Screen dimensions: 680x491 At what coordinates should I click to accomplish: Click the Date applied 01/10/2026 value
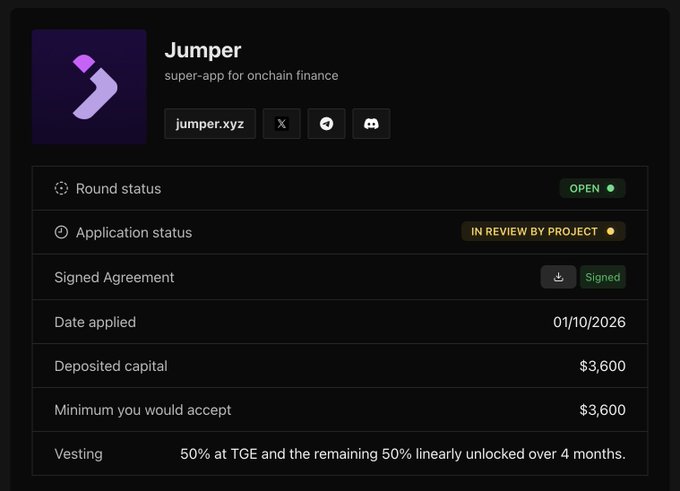[x=589, y=322]
